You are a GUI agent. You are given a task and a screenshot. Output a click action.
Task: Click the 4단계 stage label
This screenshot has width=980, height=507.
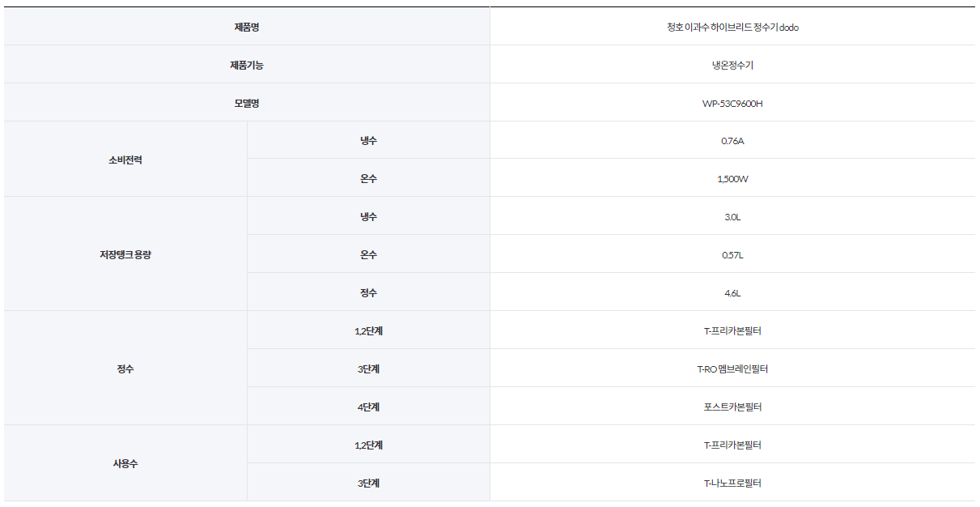[x=368, y=407]
